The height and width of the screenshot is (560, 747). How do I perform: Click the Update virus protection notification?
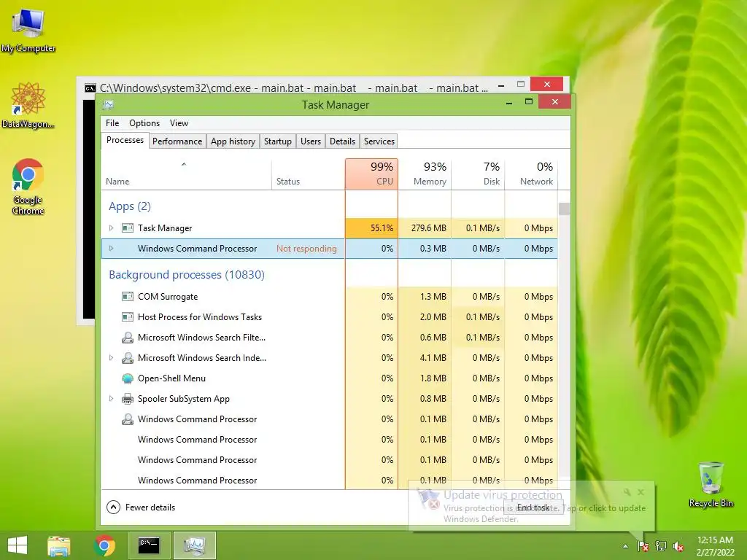point(532,506)
